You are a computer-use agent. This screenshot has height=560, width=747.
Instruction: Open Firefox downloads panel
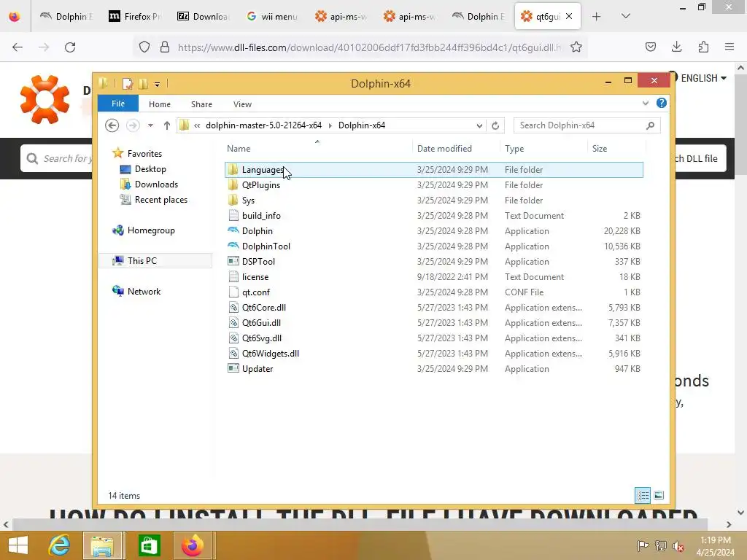coord(676,47)
